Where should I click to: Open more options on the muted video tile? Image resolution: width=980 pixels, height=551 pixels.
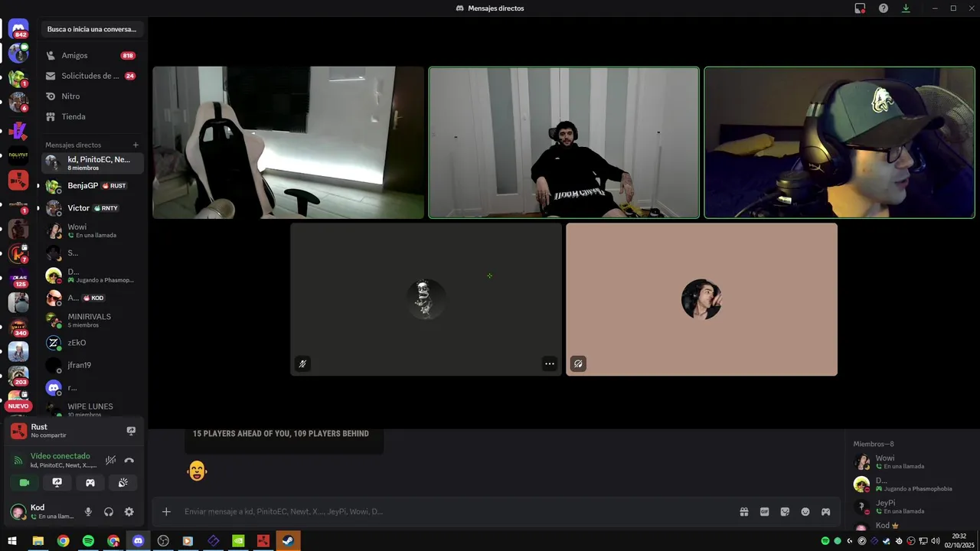click(549, 364)
